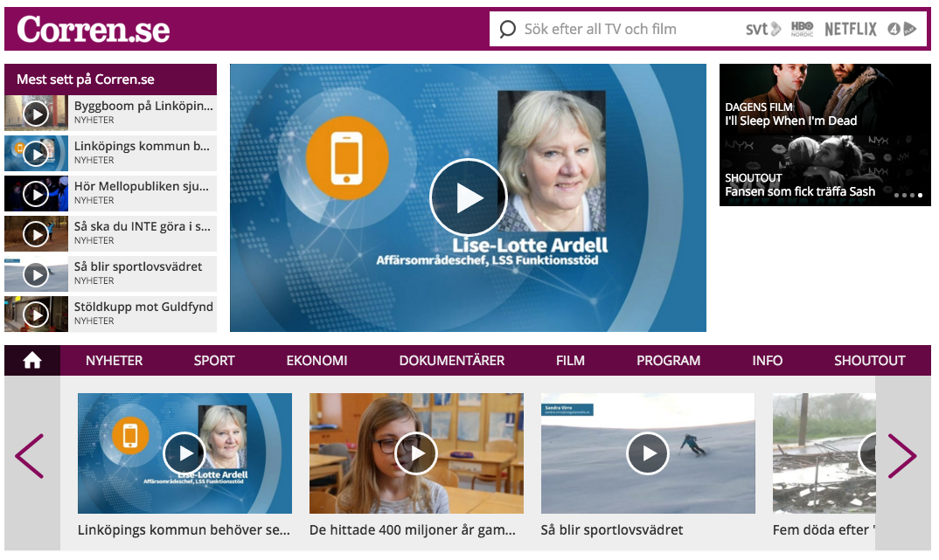Play the Stöldkupp mot Guldfynd video

point(36,315)
